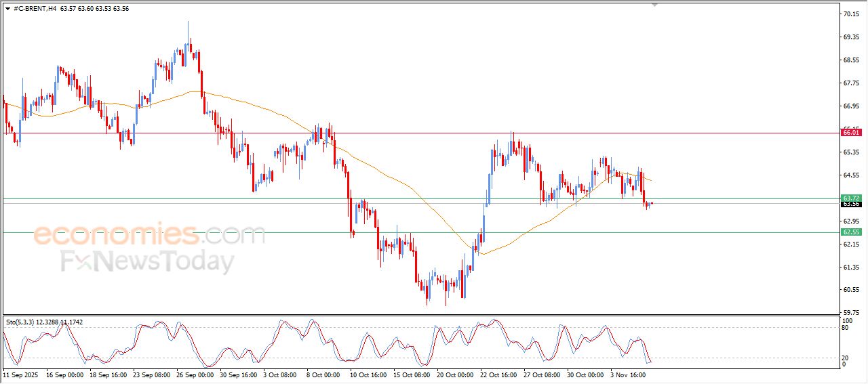
Task: Click the 70.15 price scale value
Action: (x=850, y=14)
